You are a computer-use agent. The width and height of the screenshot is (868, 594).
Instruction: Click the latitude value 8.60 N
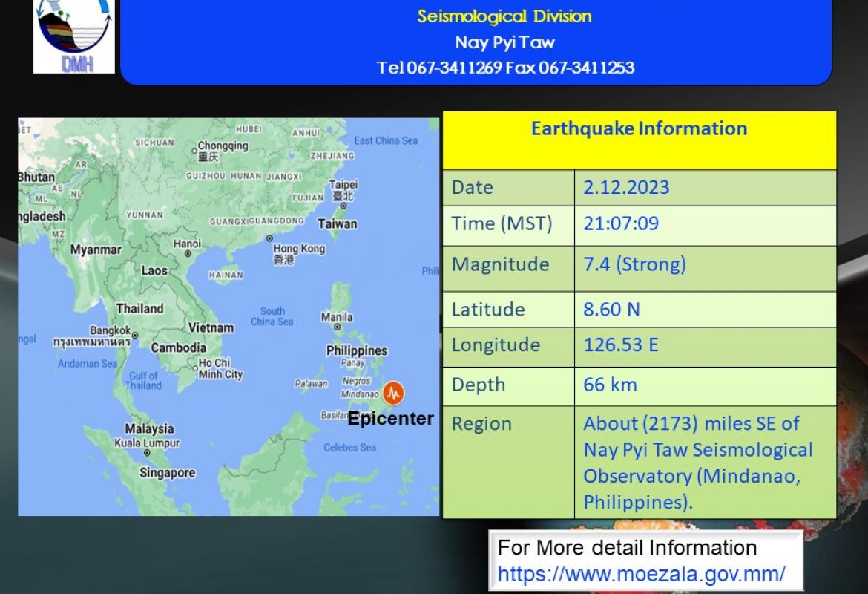click(x=611, y=309)
